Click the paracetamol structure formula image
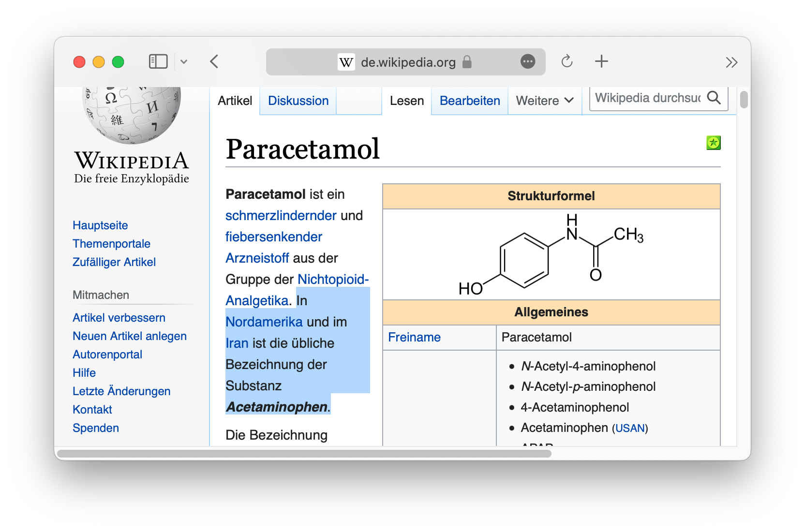Screen dimensions: 805x532 pos(551,255)
